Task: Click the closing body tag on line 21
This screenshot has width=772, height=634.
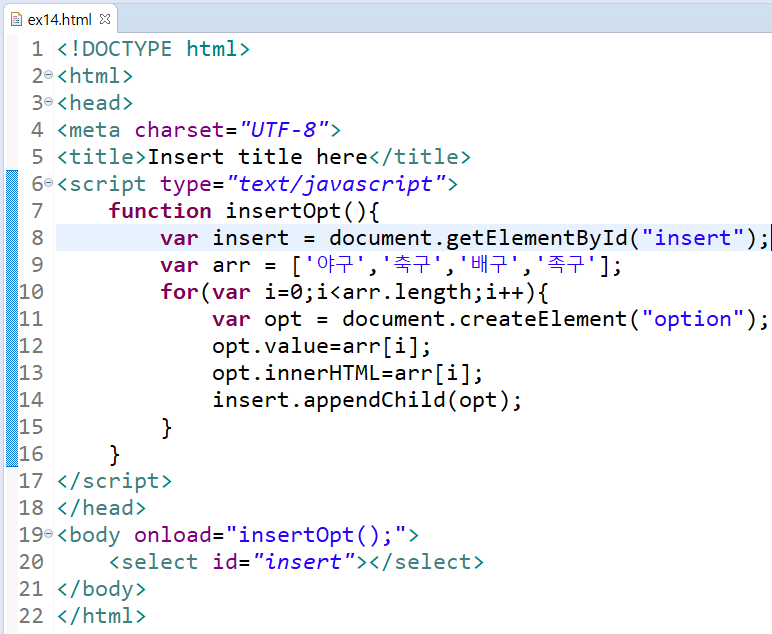Action: point(101,589)
